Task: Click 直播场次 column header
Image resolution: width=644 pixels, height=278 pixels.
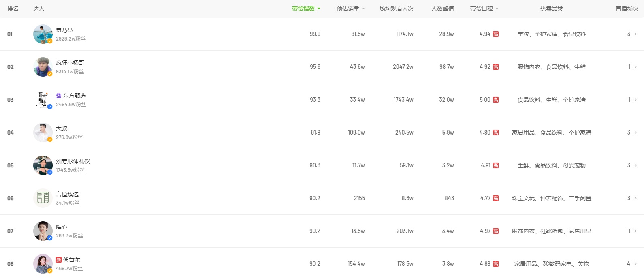Action: pos(627,9)
